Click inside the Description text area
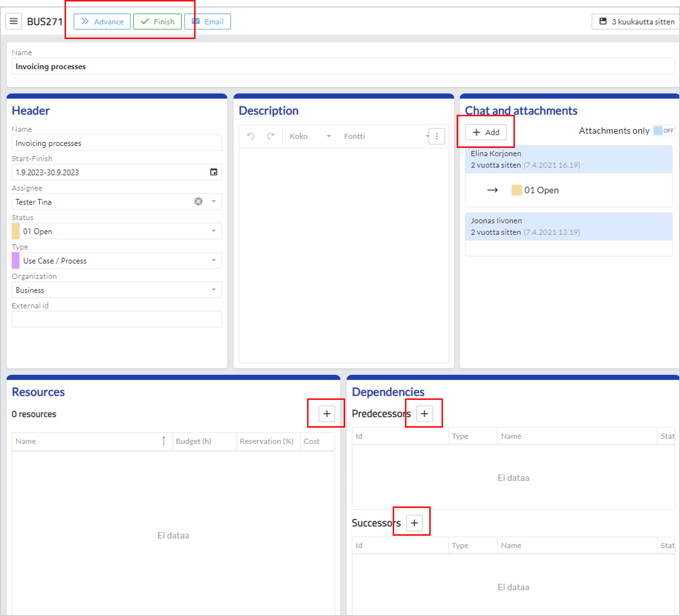 pyautogui.click(x=344, y=255)
